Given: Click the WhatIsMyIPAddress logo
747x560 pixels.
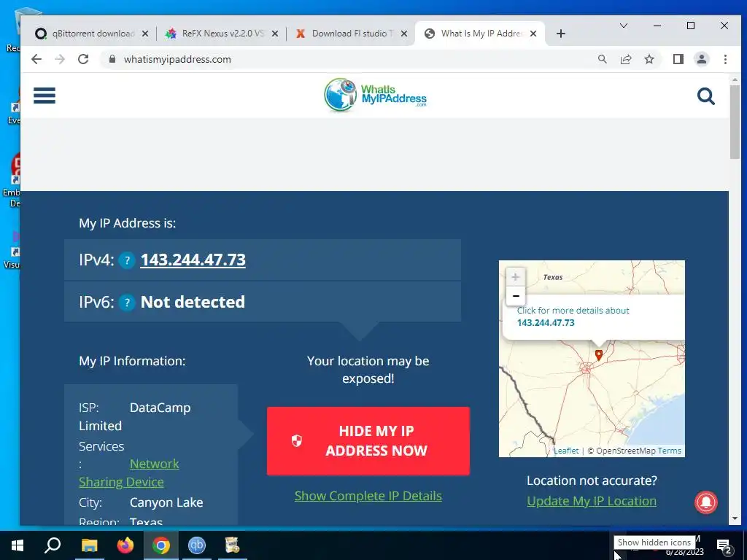Looking at the screenshot, I should 376,95.
